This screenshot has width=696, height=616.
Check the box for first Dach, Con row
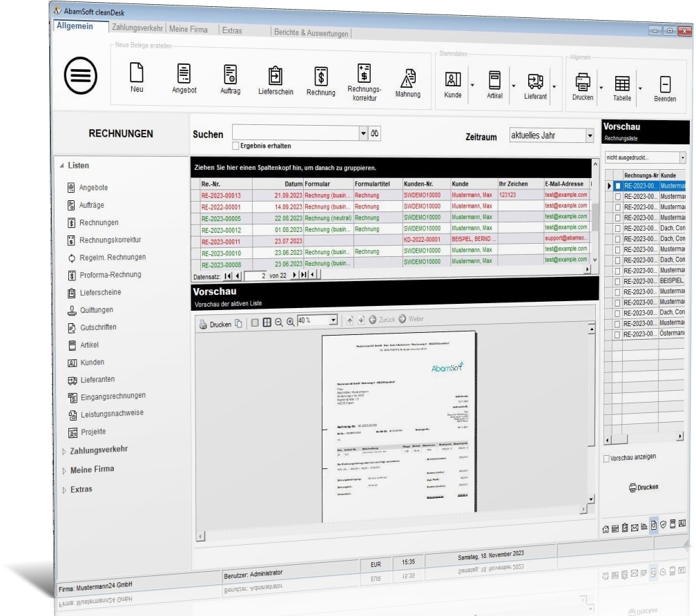tap(617, 229)
